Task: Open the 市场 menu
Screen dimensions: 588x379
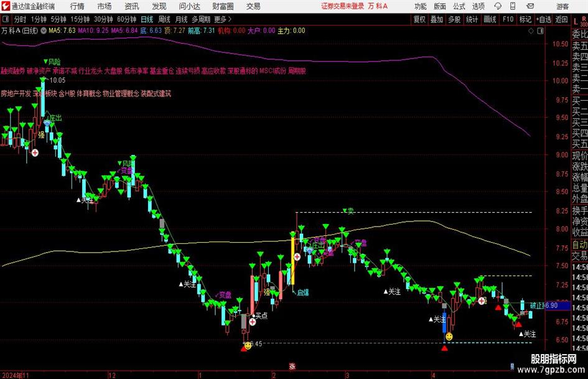Action: coord(105,6)
